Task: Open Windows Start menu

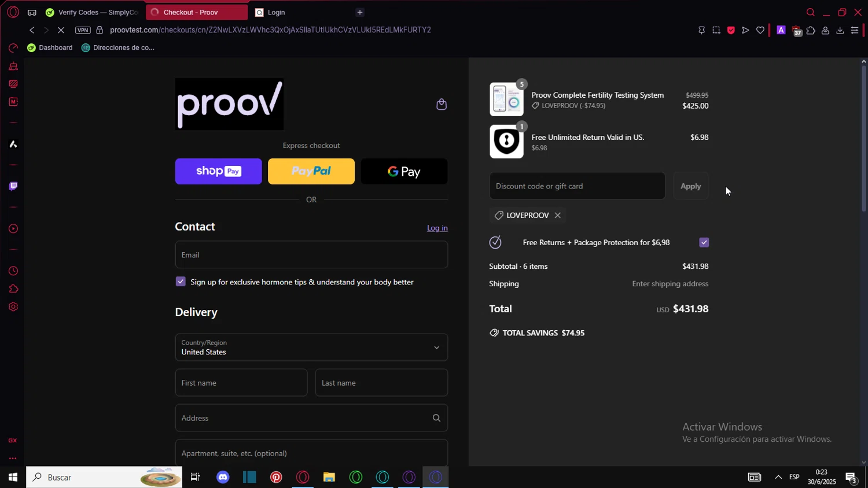Action: coord(13,477)
